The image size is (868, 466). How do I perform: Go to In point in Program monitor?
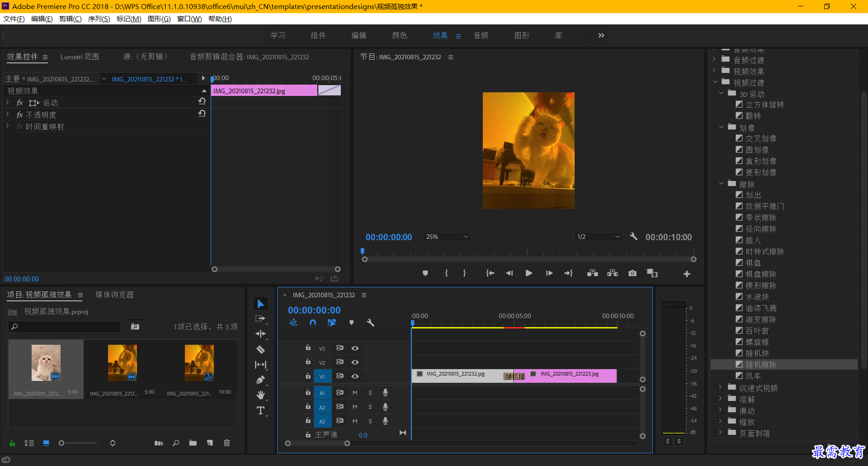(490, 273)
